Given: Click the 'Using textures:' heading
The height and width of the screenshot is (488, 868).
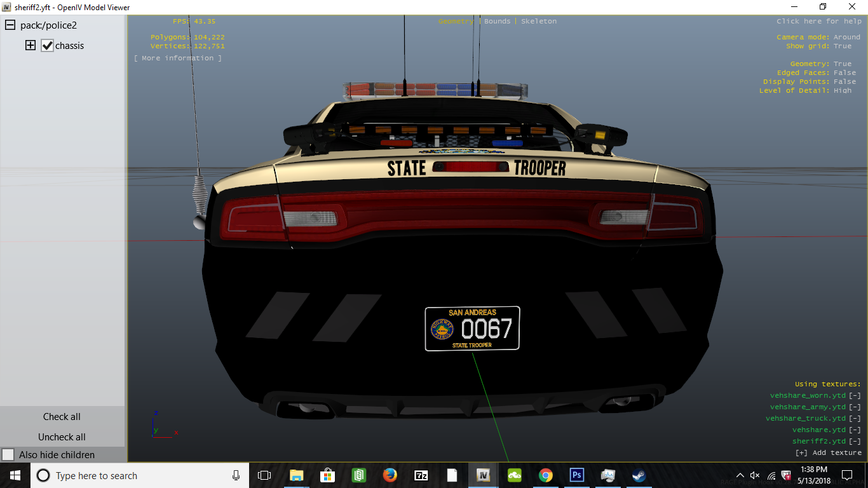Looking at the screenshot, I should pyautogui.click(x=828, y=384).
